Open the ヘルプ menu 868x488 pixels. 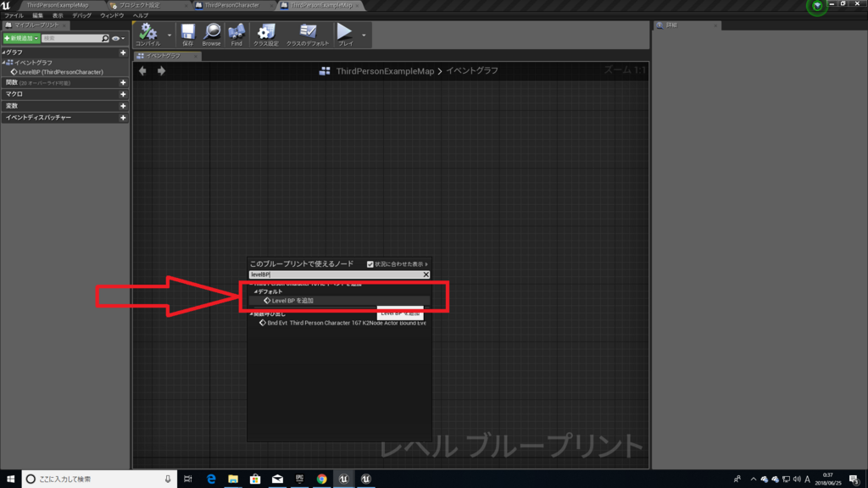click(x=141, y=15)
